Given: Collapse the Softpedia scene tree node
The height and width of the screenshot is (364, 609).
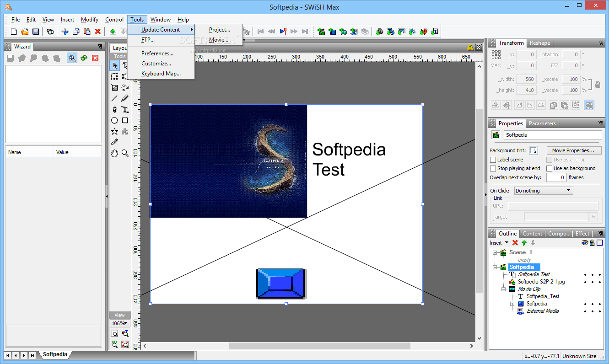Looking at the screenshot, I should pos(495,267).
